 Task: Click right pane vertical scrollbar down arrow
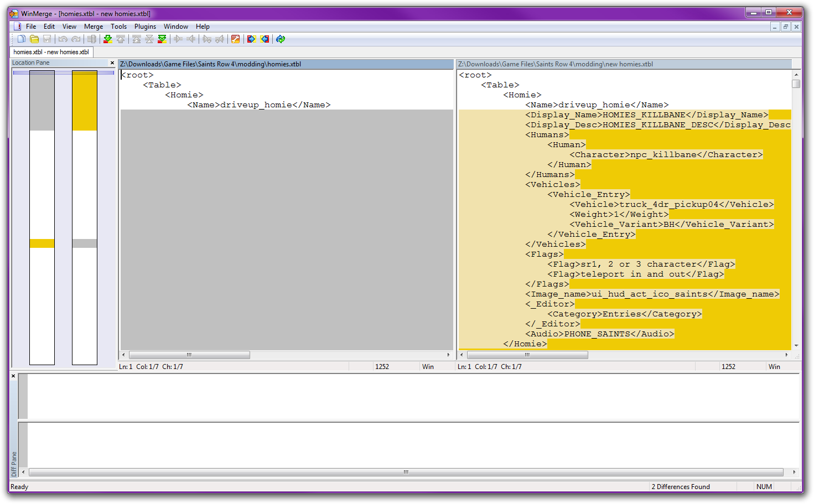point(796,345)
